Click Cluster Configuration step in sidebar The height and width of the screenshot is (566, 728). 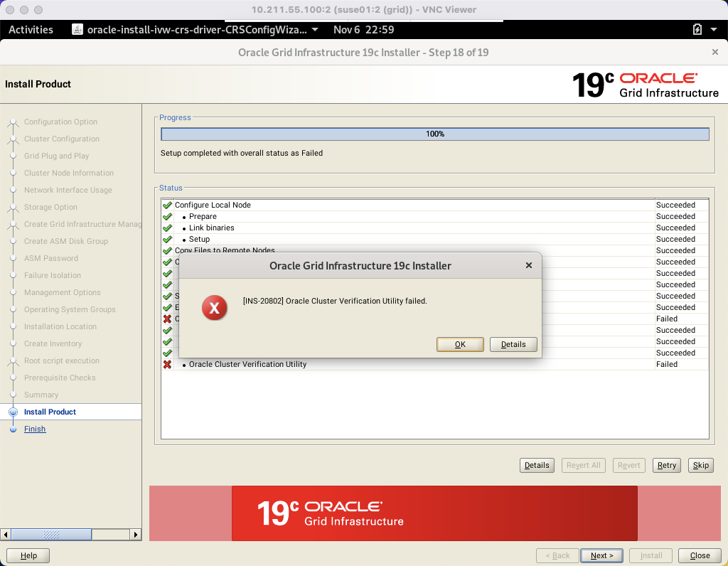(62, 139)
